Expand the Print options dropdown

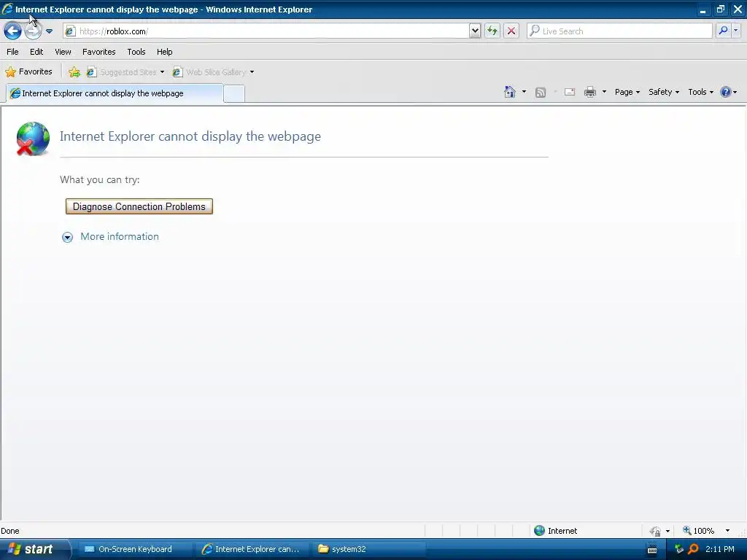(x=604, y=91)
